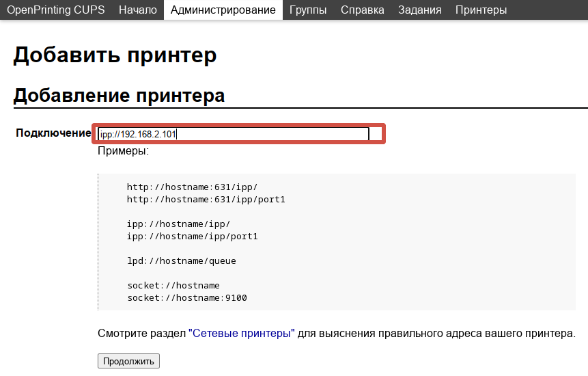This screenshot has width=588, height=376.
Task: Click the ipp://hostname/ipp/ example line
Action: coord(178,224)
